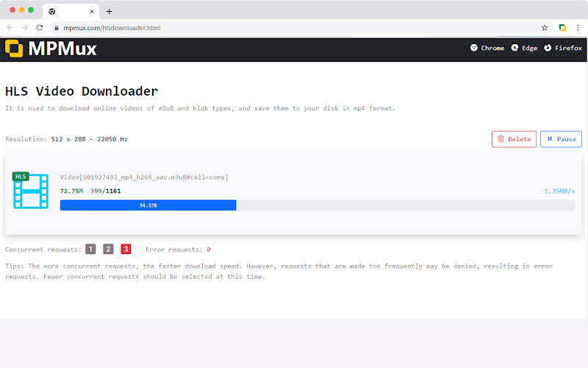
Task: Set concurrent requests to 1
Action: 90,249
